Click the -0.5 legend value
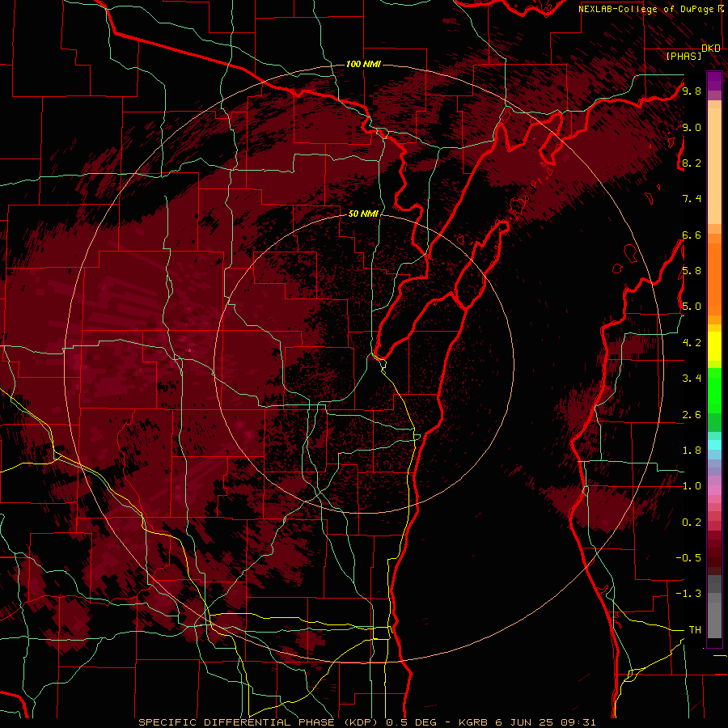Image resolution: width=728 pixels, height=728 pixels. 688,558
